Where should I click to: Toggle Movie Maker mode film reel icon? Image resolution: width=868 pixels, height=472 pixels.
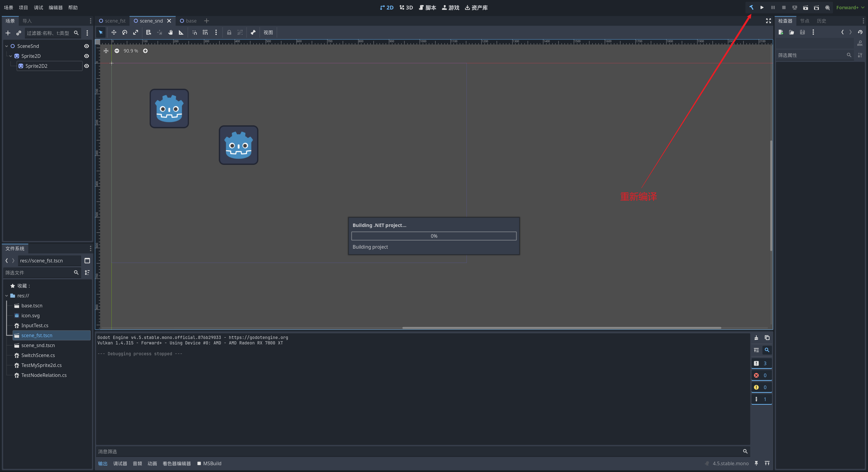[x=827, y=7]
